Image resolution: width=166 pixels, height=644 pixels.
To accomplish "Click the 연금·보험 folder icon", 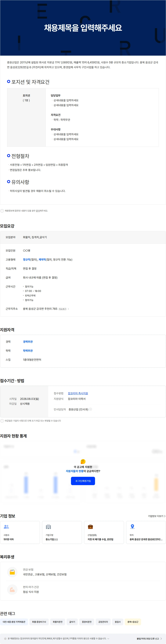I will (x=12, y=572).
